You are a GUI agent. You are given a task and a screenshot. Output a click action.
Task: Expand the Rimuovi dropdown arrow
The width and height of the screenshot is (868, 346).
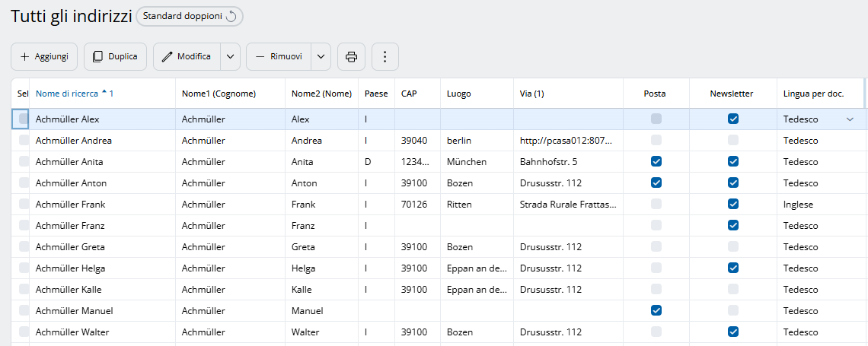tap(321, 57)
